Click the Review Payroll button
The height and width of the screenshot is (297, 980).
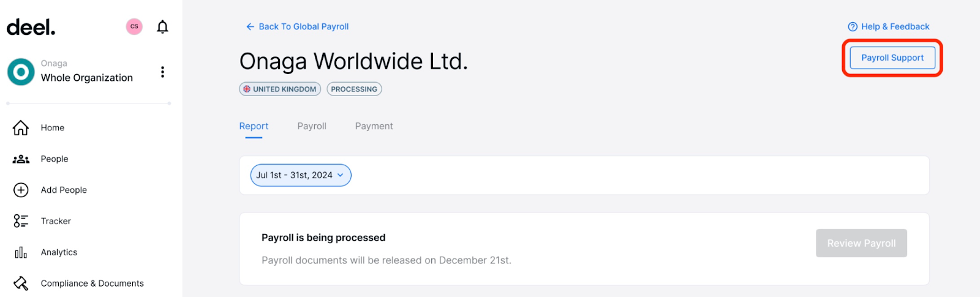point(861,243)
